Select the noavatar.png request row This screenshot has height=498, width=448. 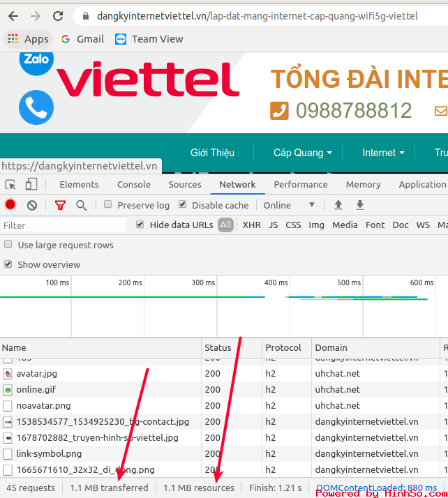[224, 405]
